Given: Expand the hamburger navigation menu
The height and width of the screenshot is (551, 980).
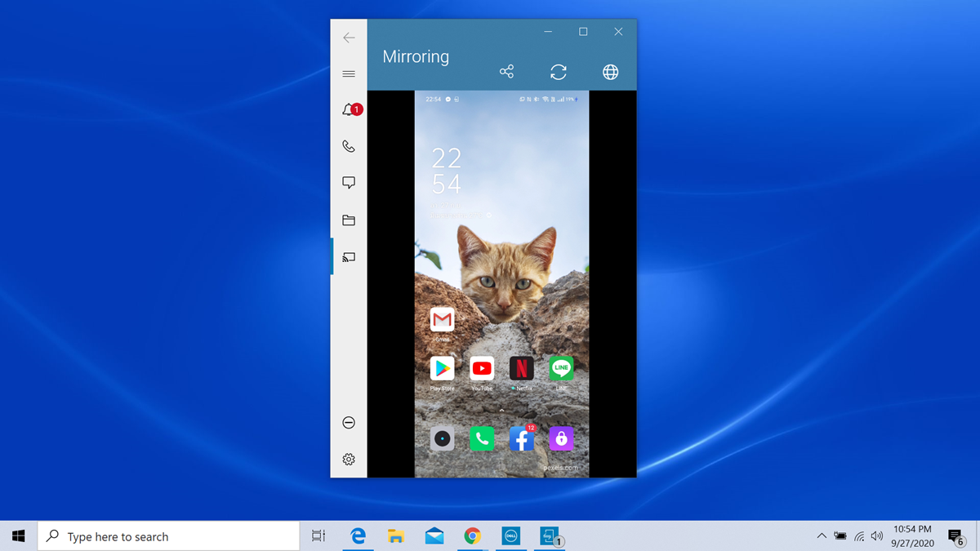Looking at the screenshot, I should [349, 73].
